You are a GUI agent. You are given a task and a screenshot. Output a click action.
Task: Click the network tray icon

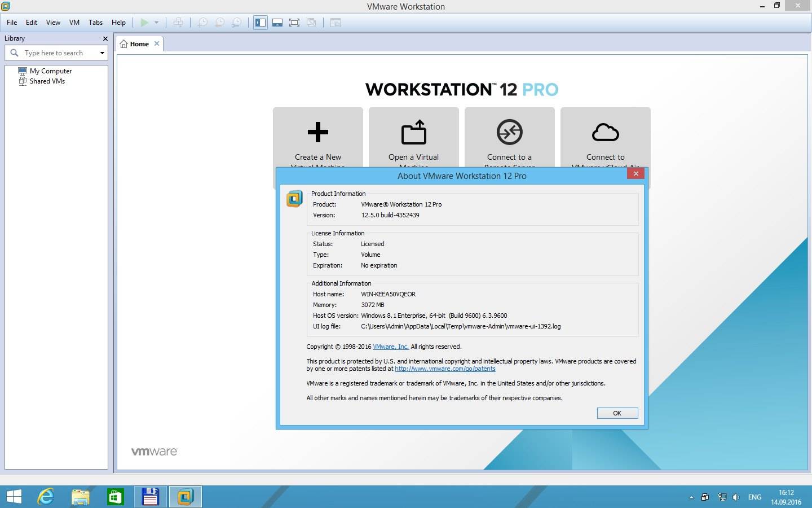(x=722, y=497)
